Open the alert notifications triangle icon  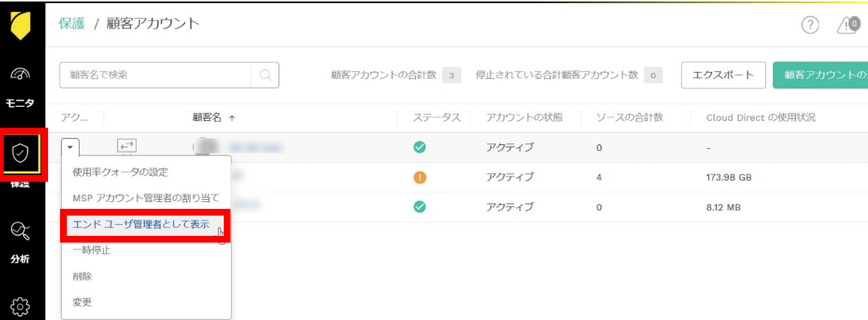click(848, 26)
